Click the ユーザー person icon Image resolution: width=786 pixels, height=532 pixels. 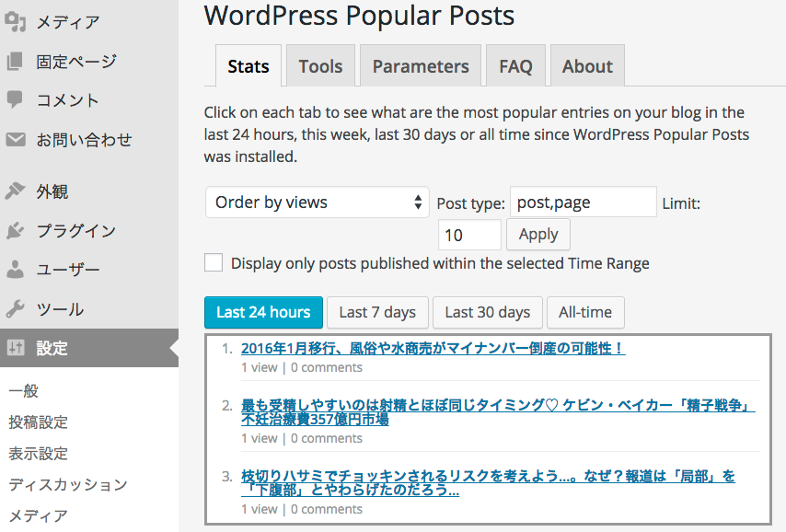15,270
